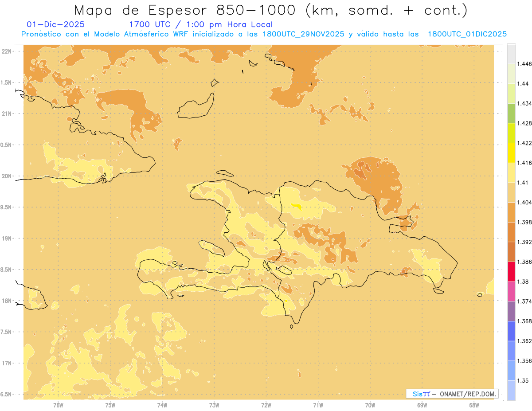Viewport: 532px width, 411px height.
Task: Click the colorbar label '1.368'
Action: pos(524,321)
